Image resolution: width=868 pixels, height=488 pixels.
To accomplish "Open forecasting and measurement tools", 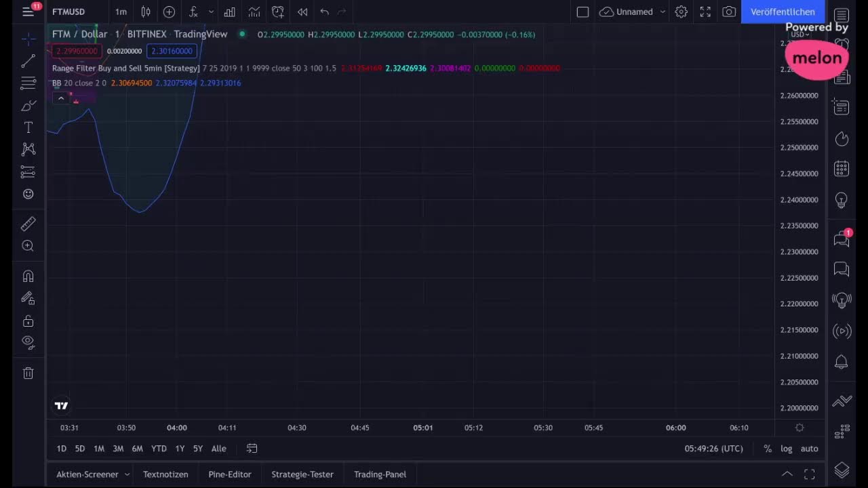I will 28,171.
